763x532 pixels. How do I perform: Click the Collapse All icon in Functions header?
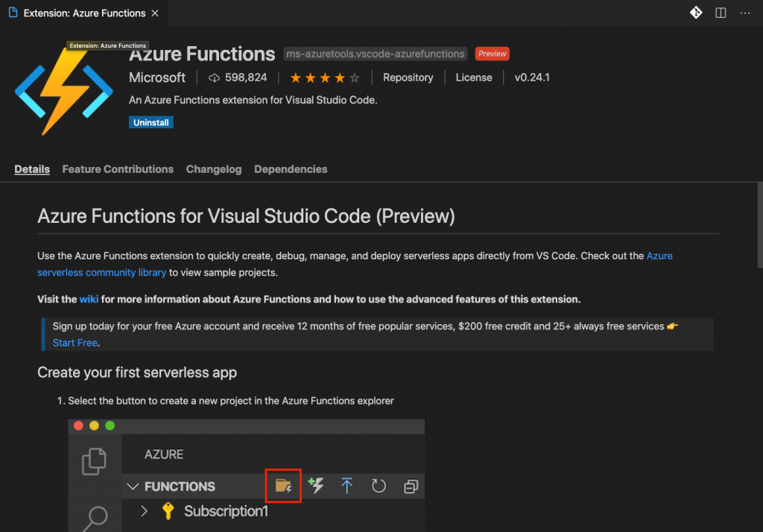[x=411, y=487]
